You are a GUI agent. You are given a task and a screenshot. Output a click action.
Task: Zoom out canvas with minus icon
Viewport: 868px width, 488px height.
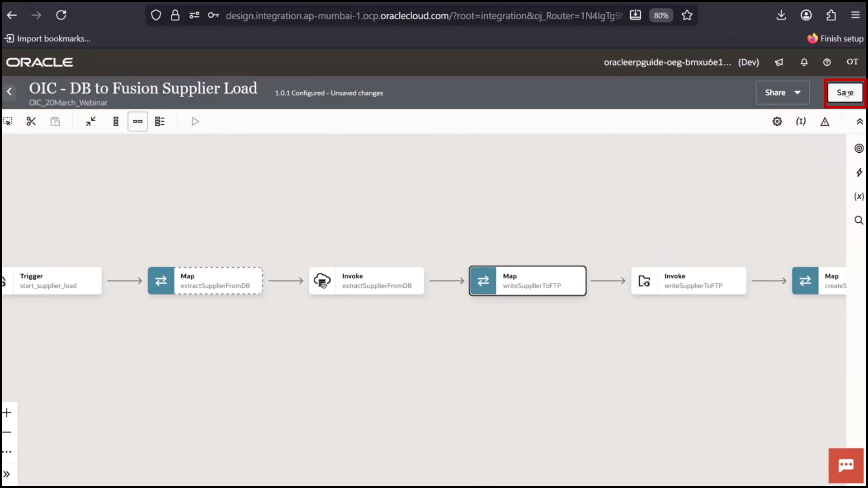[x=7, y=432]
